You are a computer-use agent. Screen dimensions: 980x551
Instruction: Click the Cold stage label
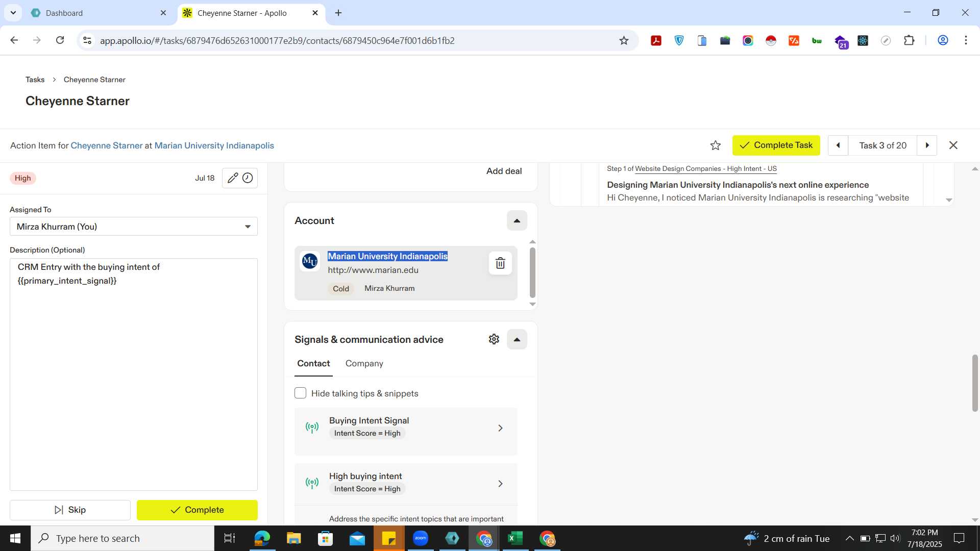[x=341, y=289]
